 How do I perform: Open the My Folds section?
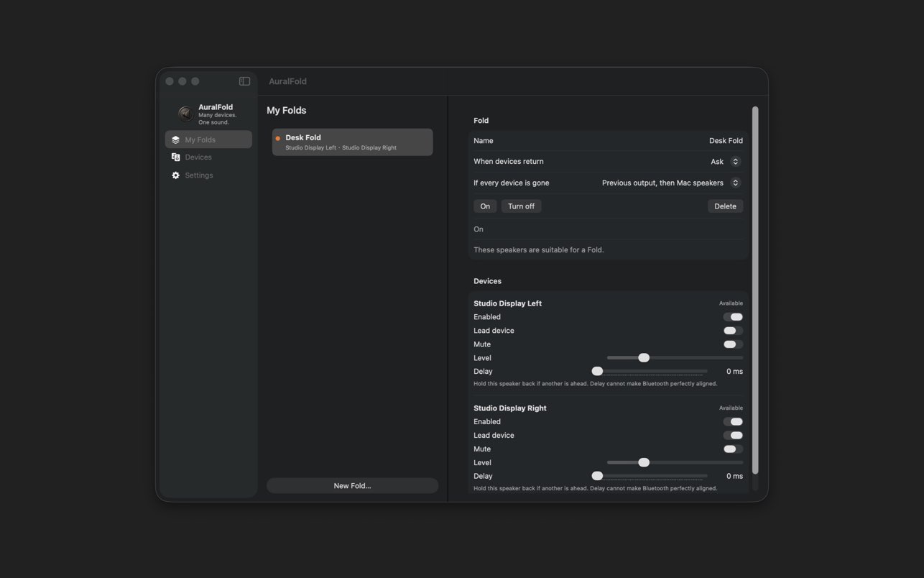coord(208,139)
